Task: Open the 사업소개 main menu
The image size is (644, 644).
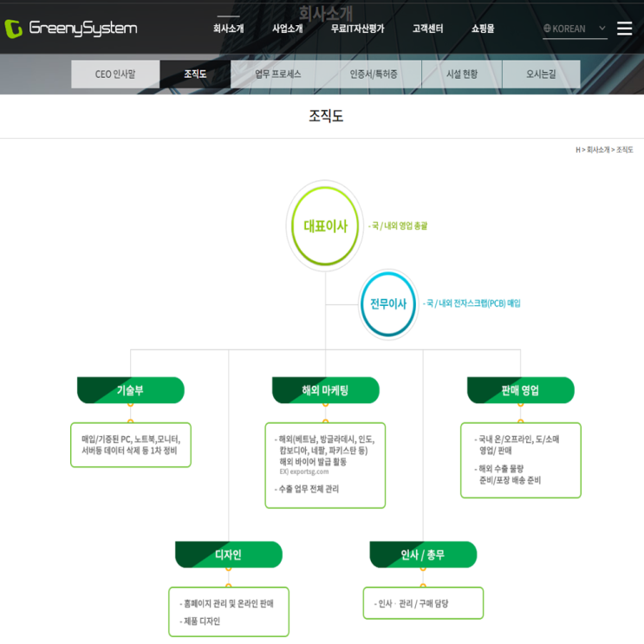Action: point(288,29)
